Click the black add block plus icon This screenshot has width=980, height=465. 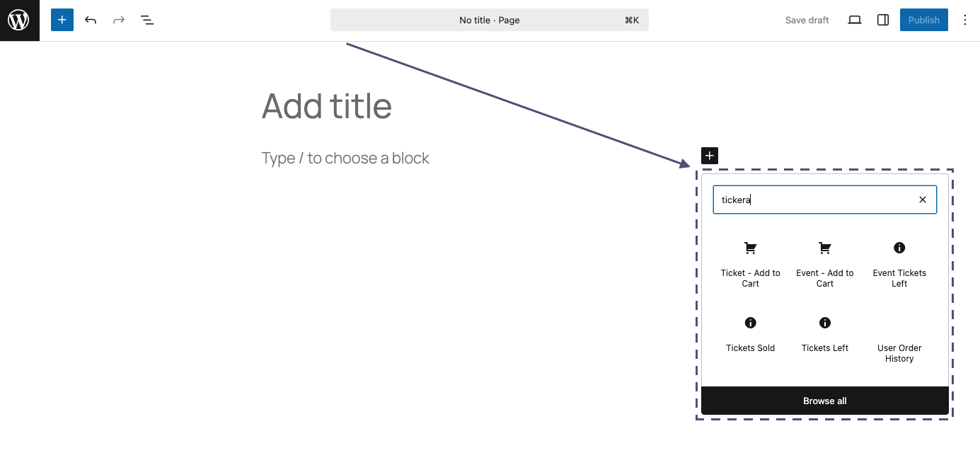(710, 156)
